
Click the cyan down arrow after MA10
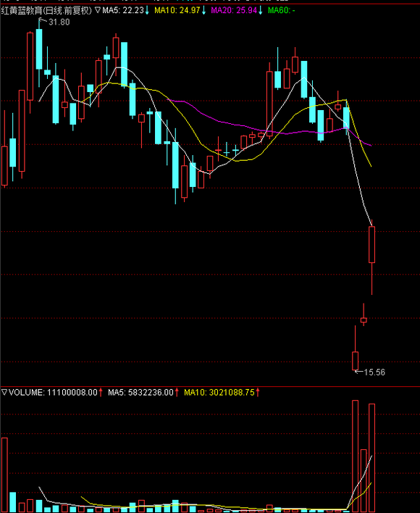203,10
